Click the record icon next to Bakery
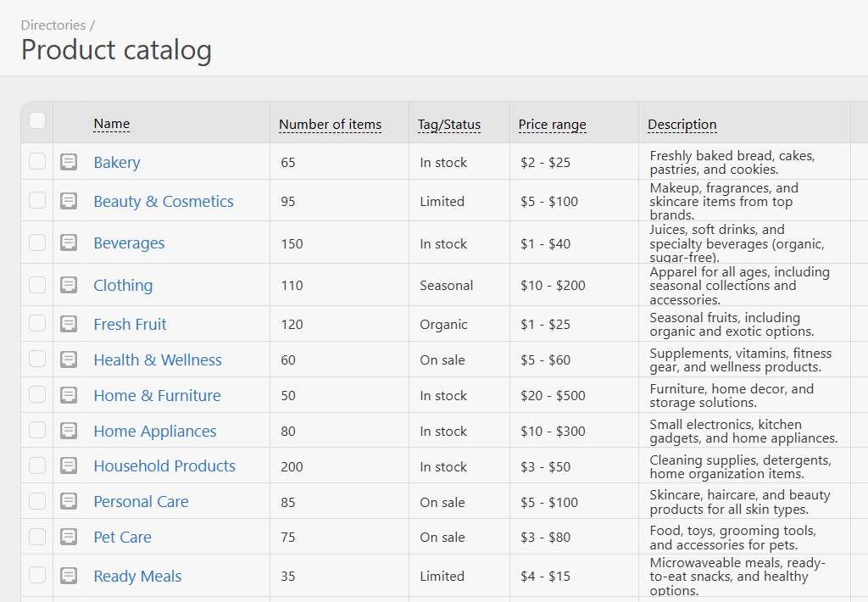Image resolution: width=868 pixels, height=602 pixels. pos(69,162)
